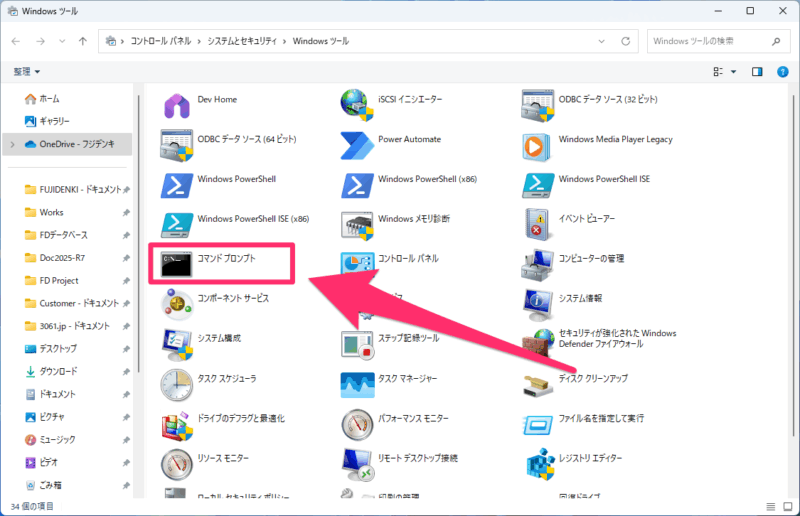Go back to previous folder
Screen dimensions: 800x516
(x=16, y=41)
